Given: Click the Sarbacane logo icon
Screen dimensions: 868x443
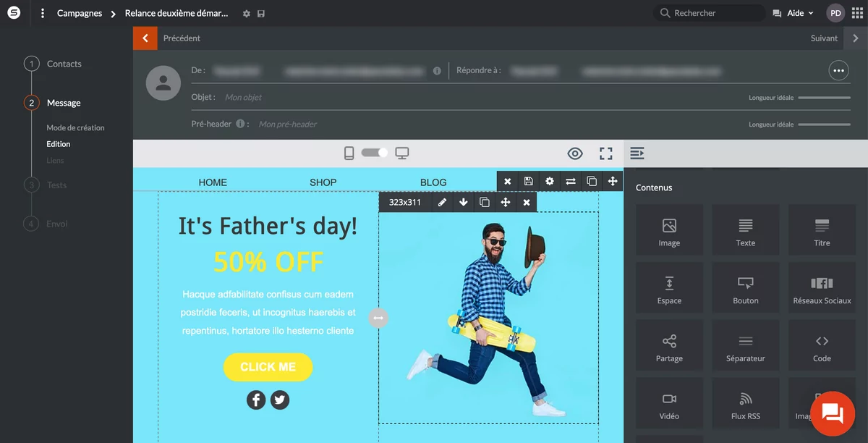Looking at the screenshot, I should [x=14, y=13].
